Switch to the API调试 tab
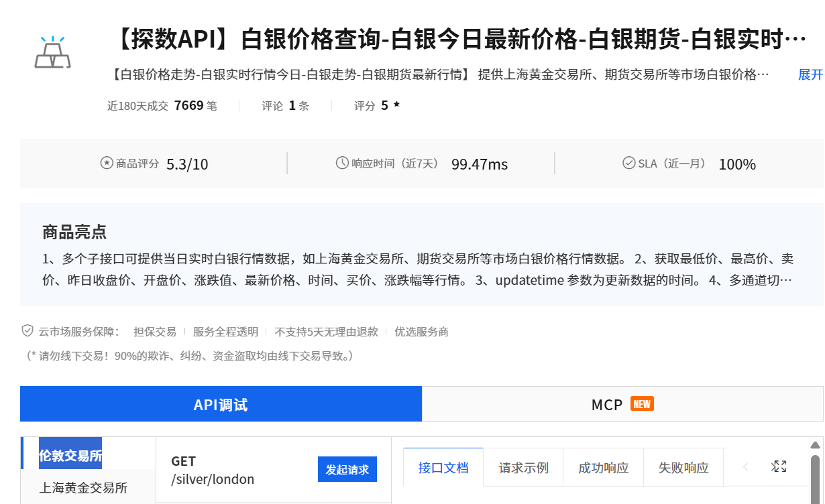 pyautogui.click(x=221, y=404)
